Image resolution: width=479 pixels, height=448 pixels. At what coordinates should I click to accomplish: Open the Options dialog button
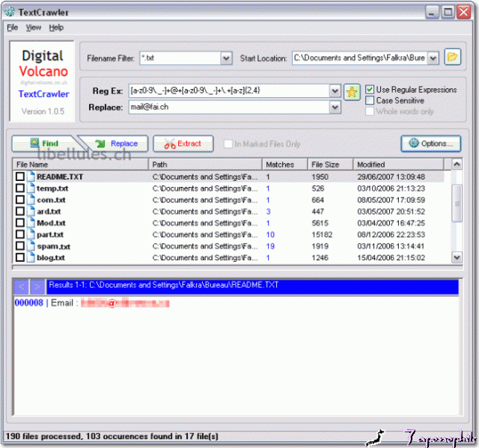pyautogui.click(x=431, y=144)
